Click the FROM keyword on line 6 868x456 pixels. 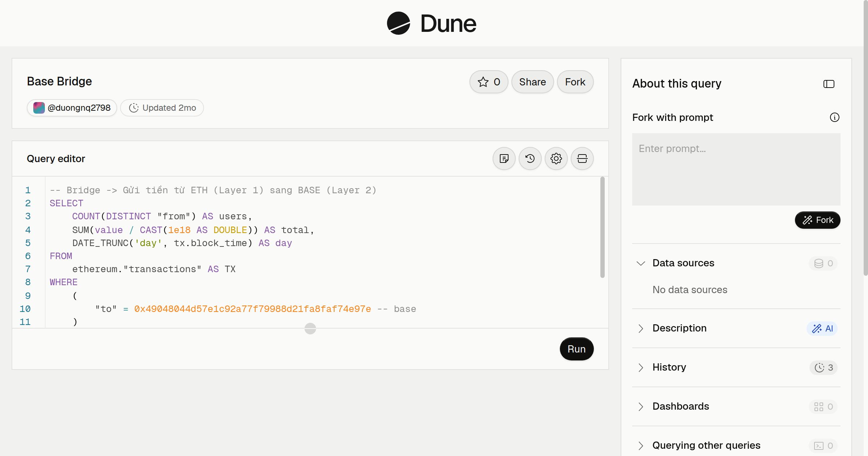point(61,256)
